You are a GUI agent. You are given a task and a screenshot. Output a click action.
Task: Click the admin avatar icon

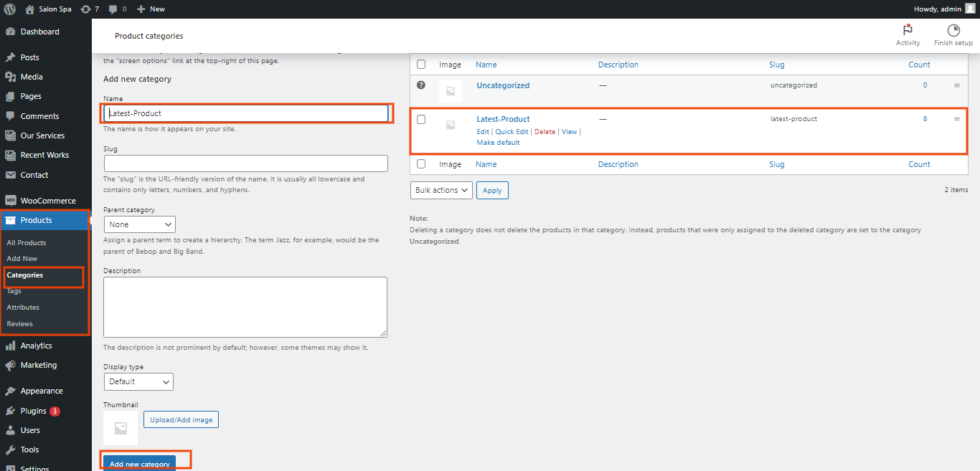pyautogui.click(x=970, y=9)
